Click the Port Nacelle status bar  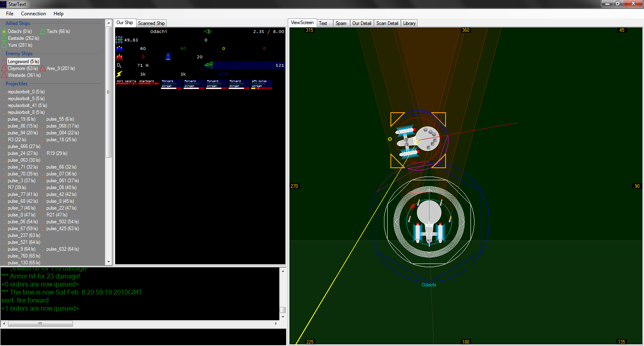click(x=126, y=82)
